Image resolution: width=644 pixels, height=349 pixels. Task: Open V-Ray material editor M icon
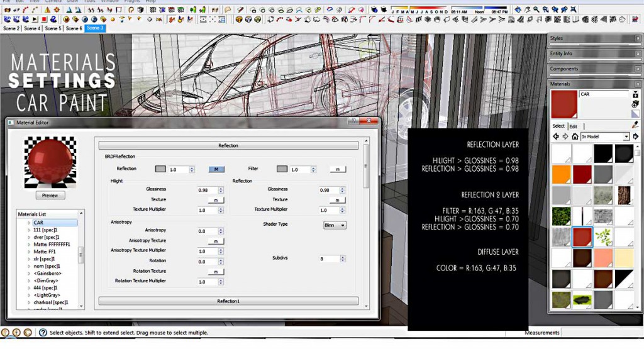click(x=66, y=19)
